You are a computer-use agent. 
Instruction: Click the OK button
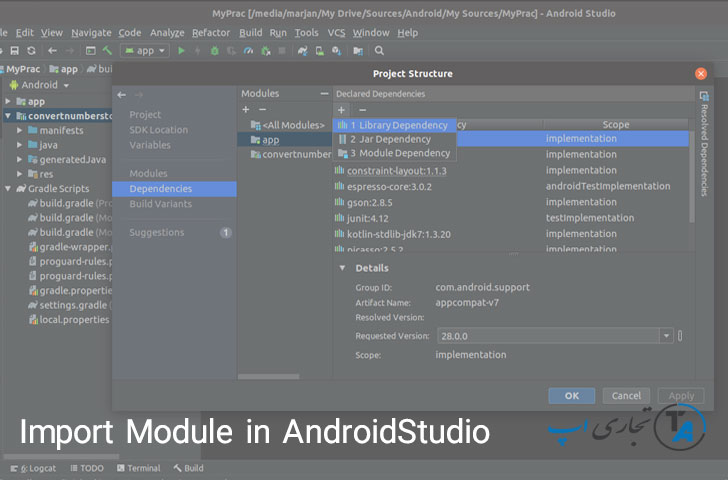pyautogui.click(x=572, y=396)
